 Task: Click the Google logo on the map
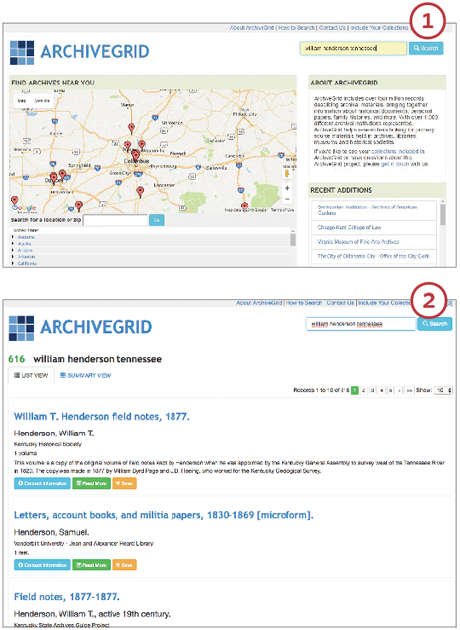coord(24,208)
